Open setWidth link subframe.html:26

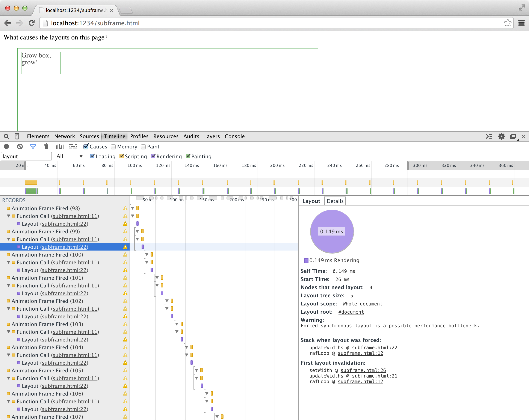point(363,370)
